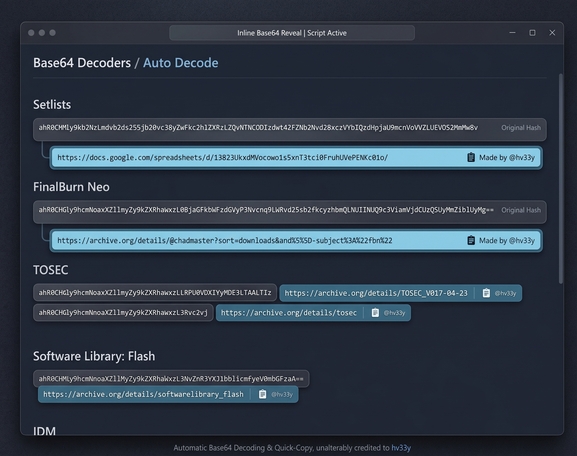Go to Base64 Decoders breadcrumb

82,63
